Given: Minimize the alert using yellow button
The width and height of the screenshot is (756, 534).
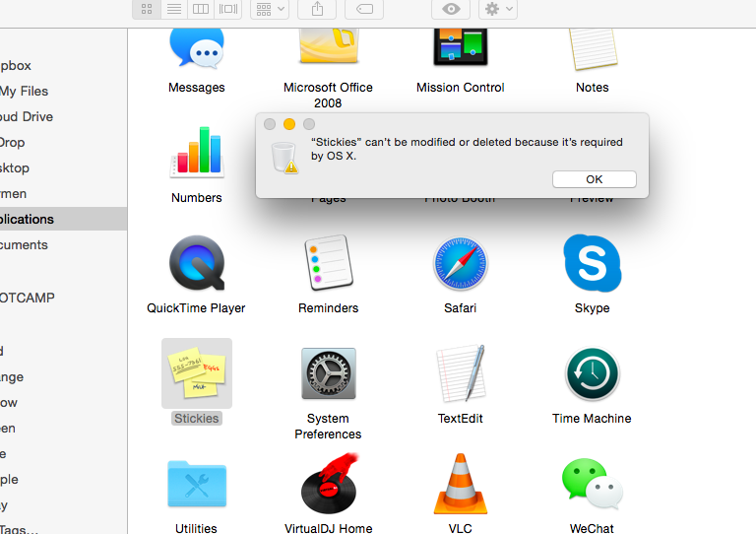Looking at the screenshot, I should click(289, 124).
